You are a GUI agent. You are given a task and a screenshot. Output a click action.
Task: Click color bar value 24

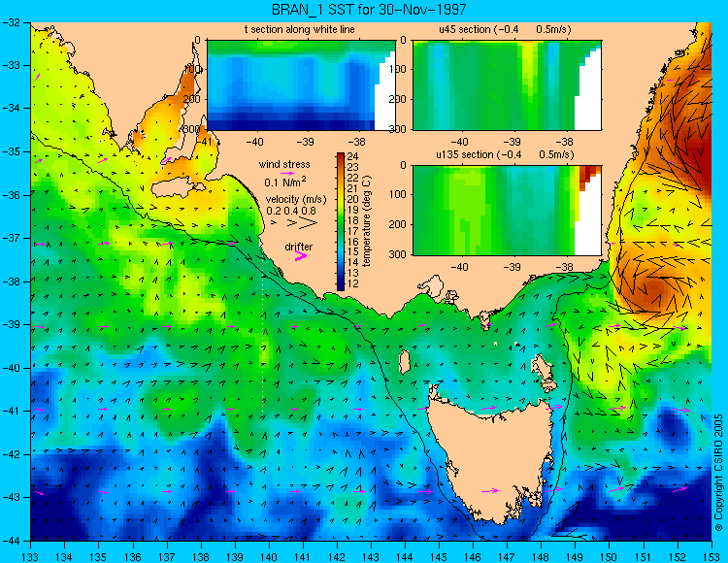coord(353,157)
